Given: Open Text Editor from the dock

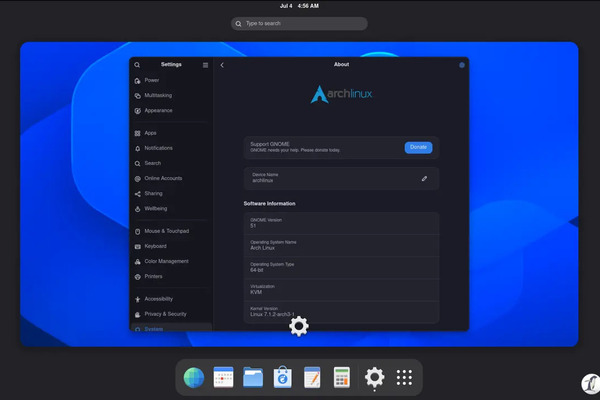Looking at the screenshot, I should click(x=312, y=377).
